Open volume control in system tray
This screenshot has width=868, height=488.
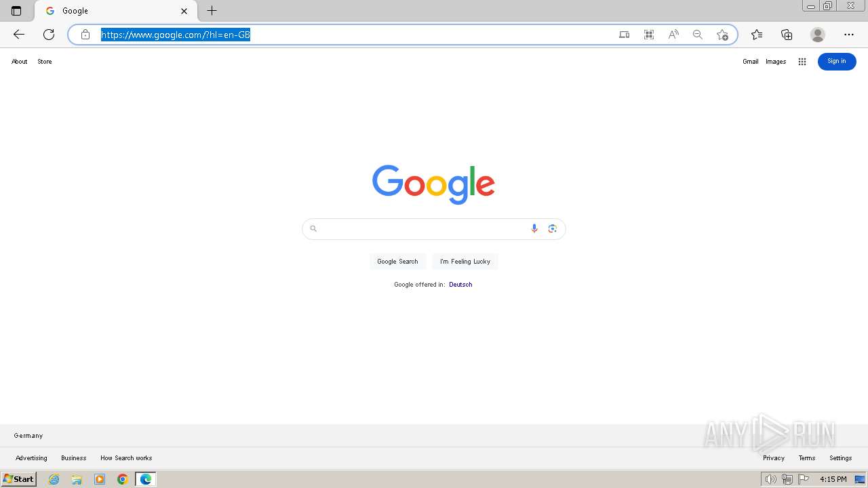point(770,479)
